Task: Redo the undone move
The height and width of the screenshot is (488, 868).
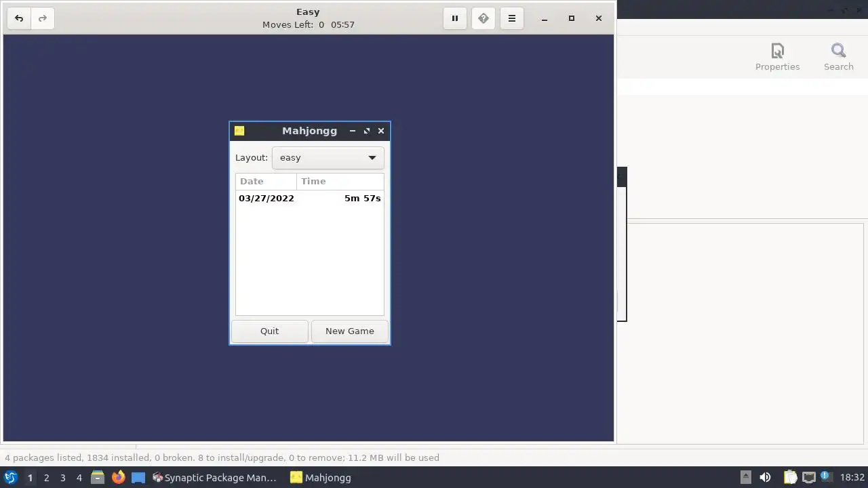Action: pos(43,18)
